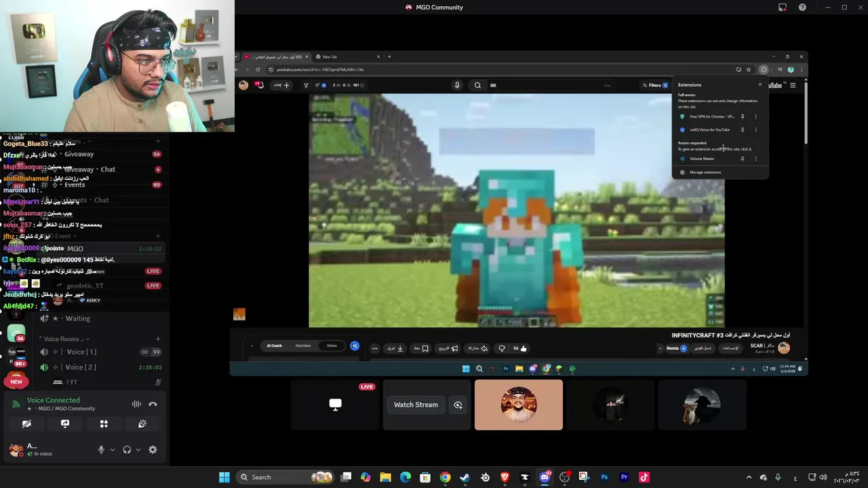The height and width of the screenshot is (488, 868).
Task: Select participant tile with dark hooded avatar
Action: pos(610,405)
